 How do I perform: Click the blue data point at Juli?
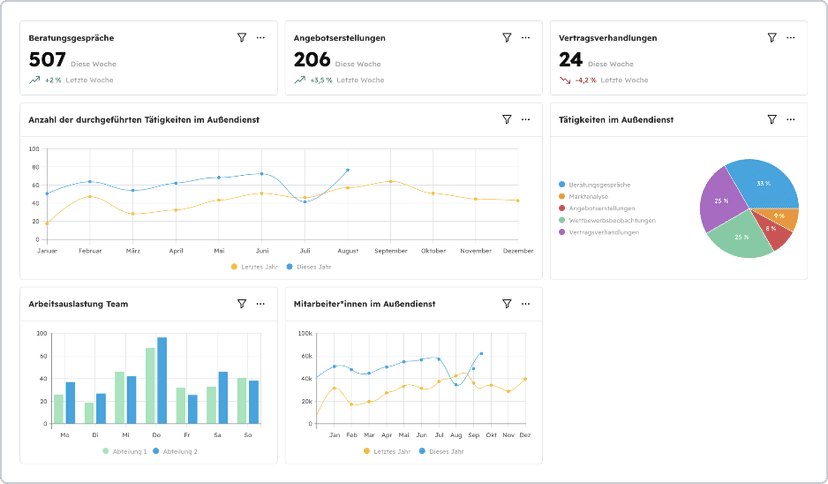[x=305, y=202]
